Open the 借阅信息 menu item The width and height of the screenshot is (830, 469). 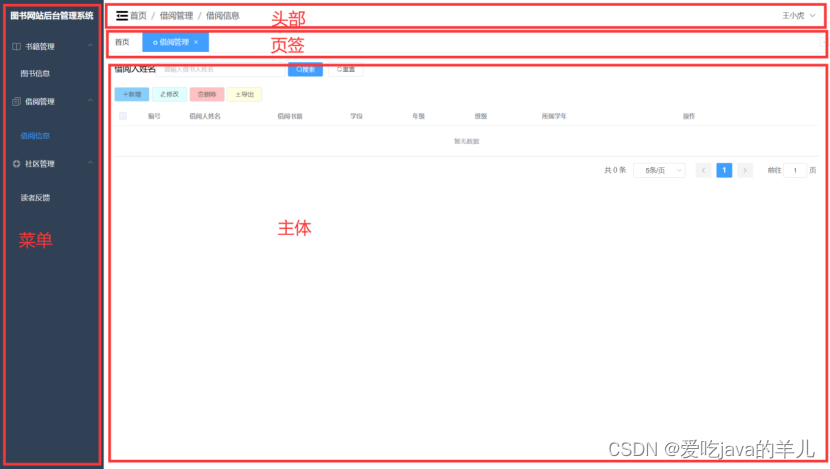[35, 136]
